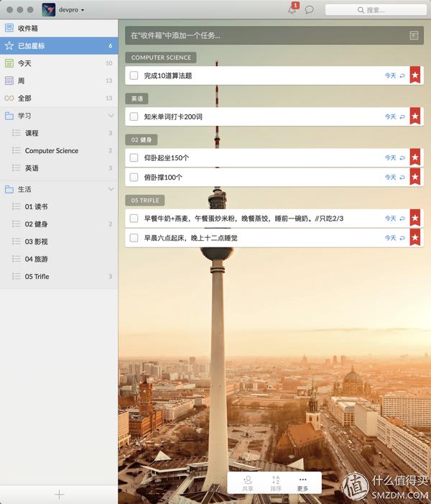Unstar the 早晨六点起床 task

415,237
